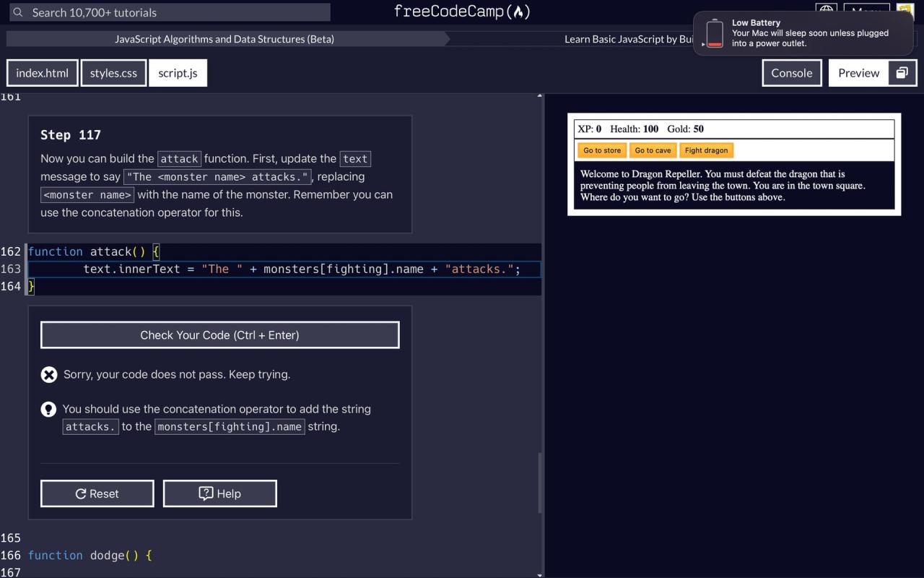924x578 pixels.
Task: Open the Menu in the top right
Action: [866, 10]
